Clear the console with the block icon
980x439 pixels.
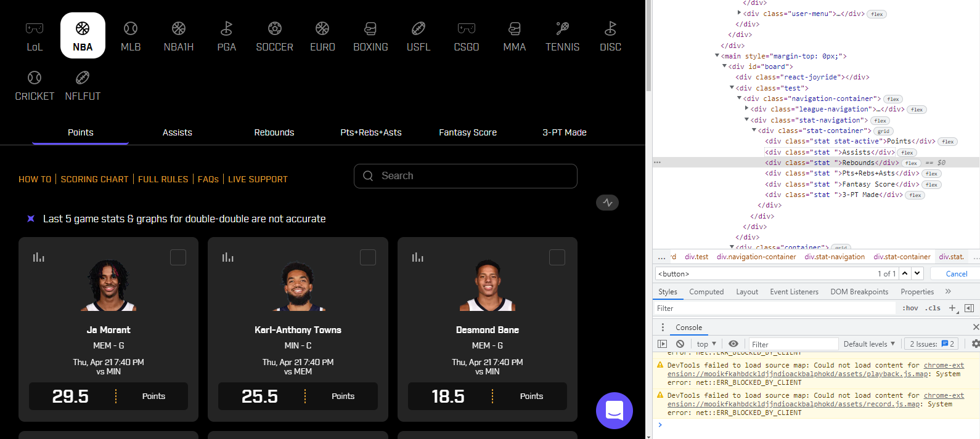(x=680, y=344)
